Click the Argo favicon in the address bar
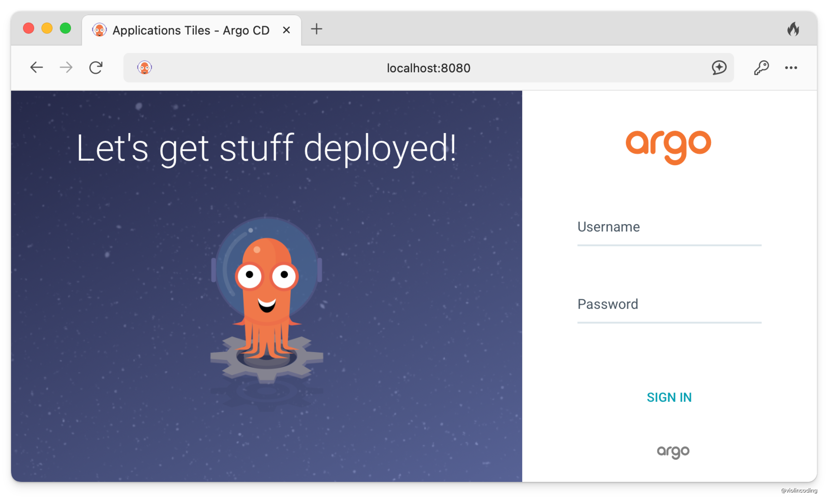The width and height of the screenshot is (828, 504). pyautogui.click(x=145, y=67)
